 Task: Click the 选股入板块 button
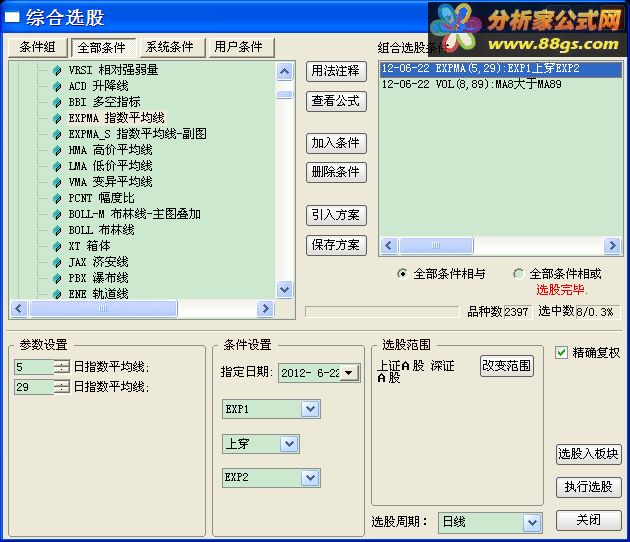pos(588,454)
